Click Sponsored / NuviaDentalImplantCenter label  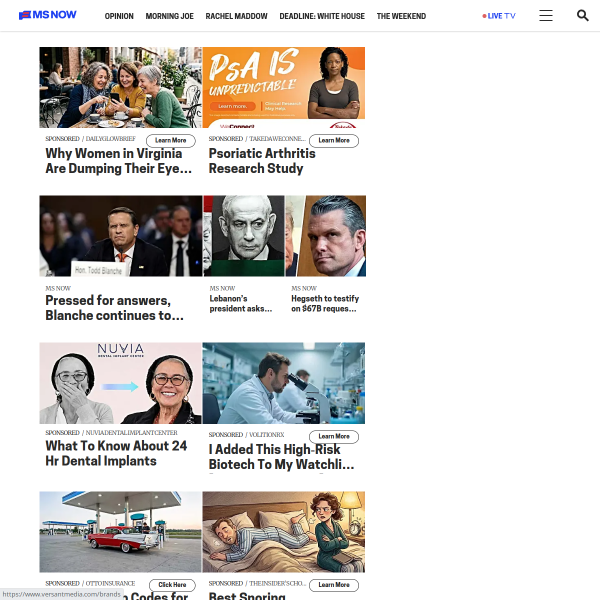[x=111, y=432]
